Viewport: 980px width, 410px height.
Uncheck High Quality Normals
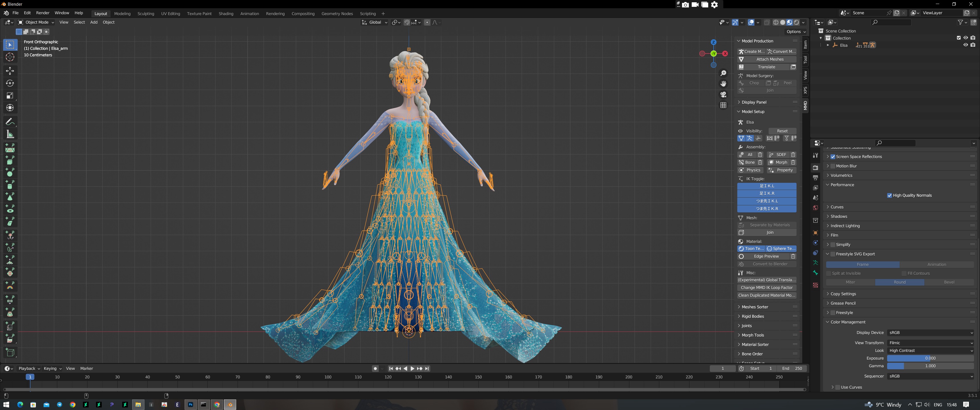pyautogui.click(x=889, y=196)
